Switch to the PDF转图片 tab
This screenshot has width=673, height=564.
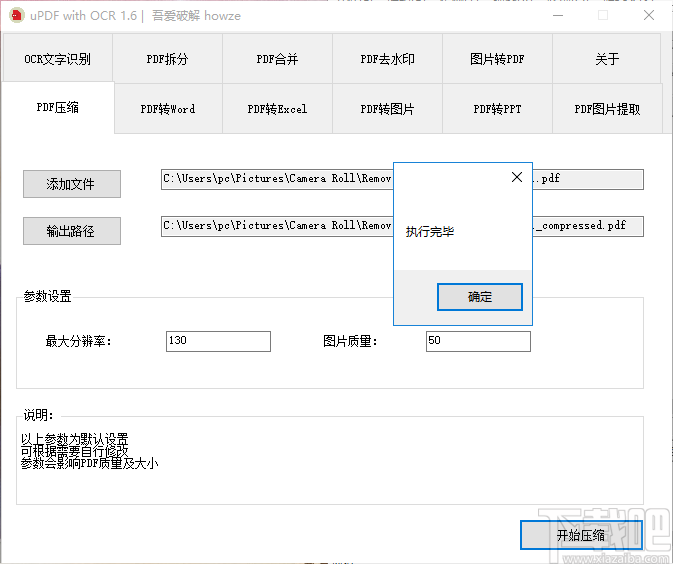coord(387,109)
